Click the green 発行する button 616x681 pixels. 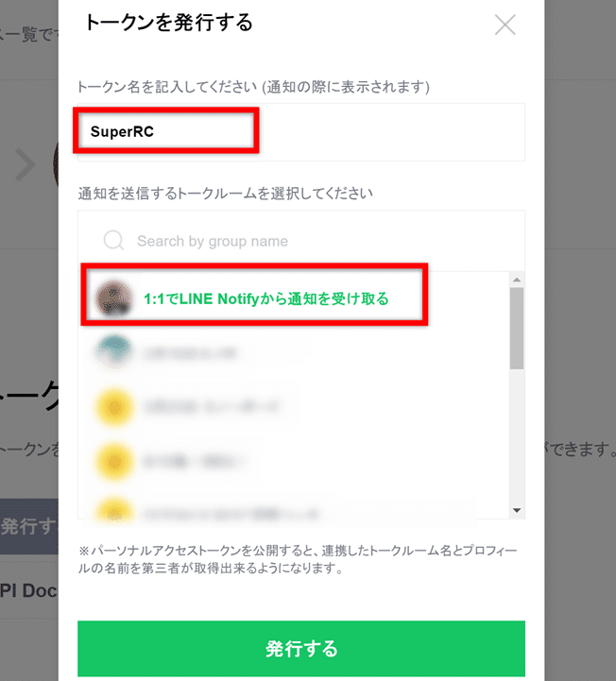tap(301, 649)
